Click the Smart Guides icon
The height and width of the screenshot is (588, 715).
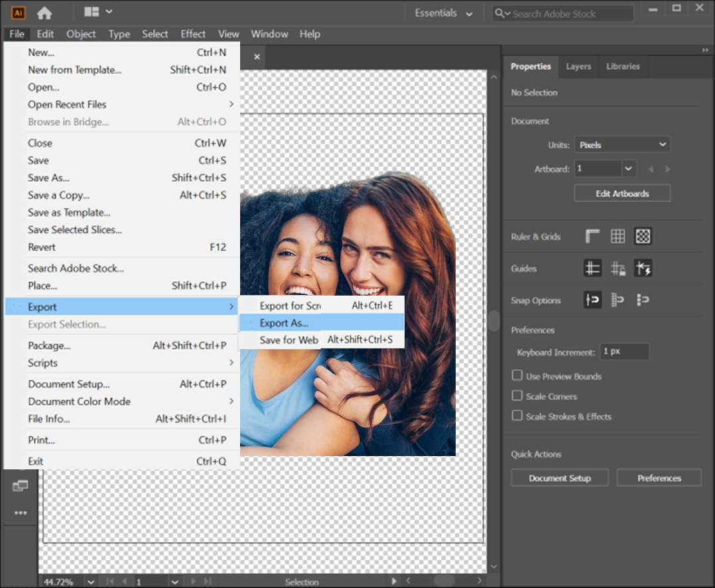(x=643, y=268)
